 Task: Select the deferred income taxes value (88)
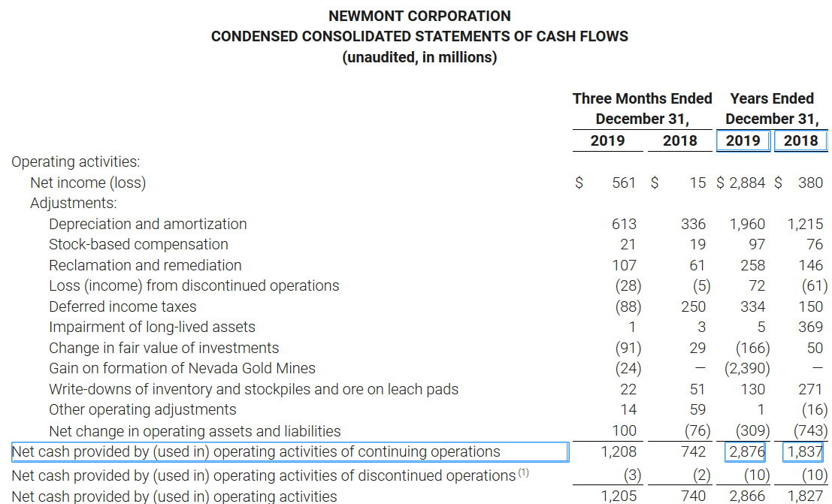point(628,306)
